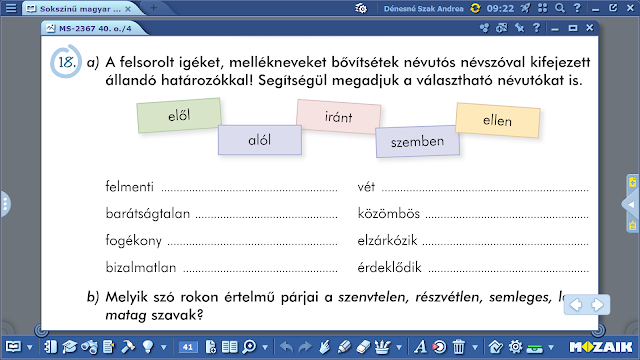
Task: Expand the drawing tools dropdown
Action: [399, 348]
